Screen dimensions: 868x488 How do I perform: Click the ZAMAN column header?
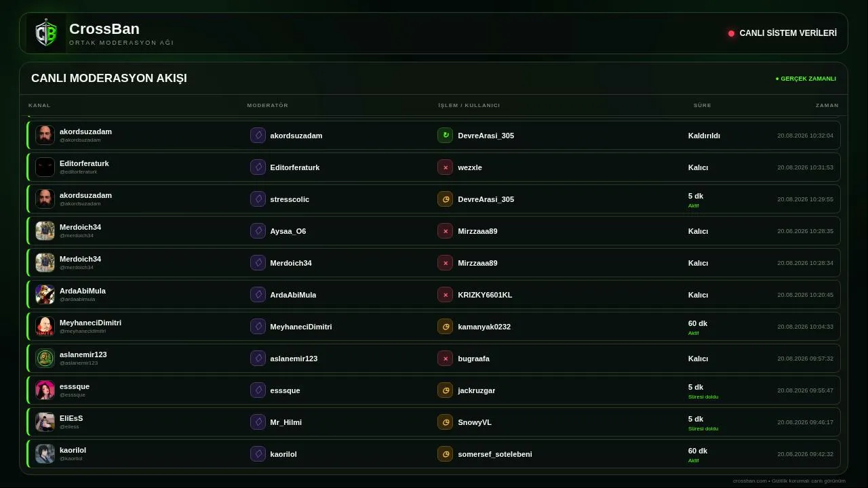pyautogui.click(x=827, y=105)
